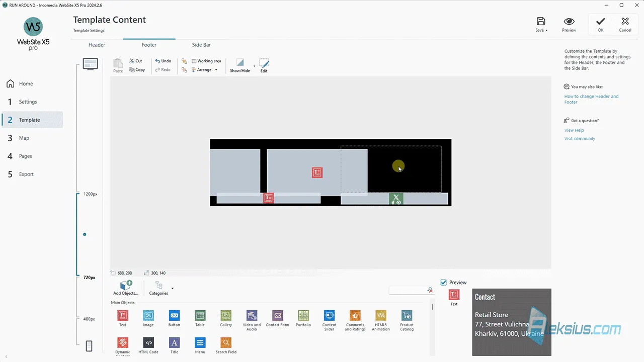Go to the Pages step
Screen dimensions: 644x362
[x=32, y=156]
